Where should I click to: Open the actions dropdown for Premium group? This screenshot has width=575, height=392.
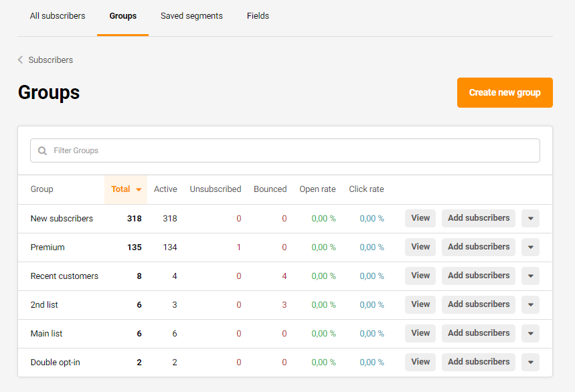point(530,247)
